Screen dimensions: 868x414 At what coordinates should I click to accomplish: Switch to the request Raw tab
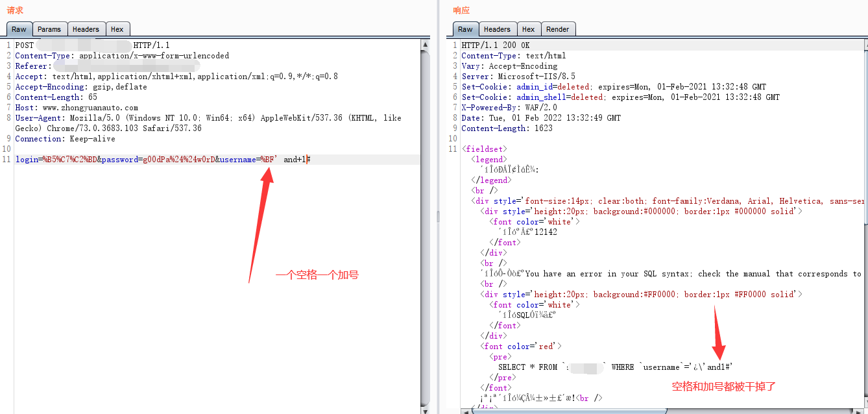click(19, 29)
